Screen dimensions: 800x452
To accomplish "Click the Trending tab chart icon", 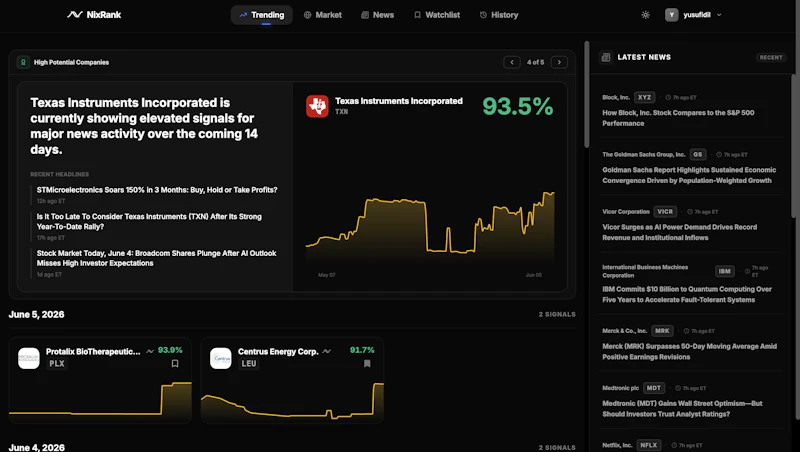I will pyautogui.click(x=243, y=15).
